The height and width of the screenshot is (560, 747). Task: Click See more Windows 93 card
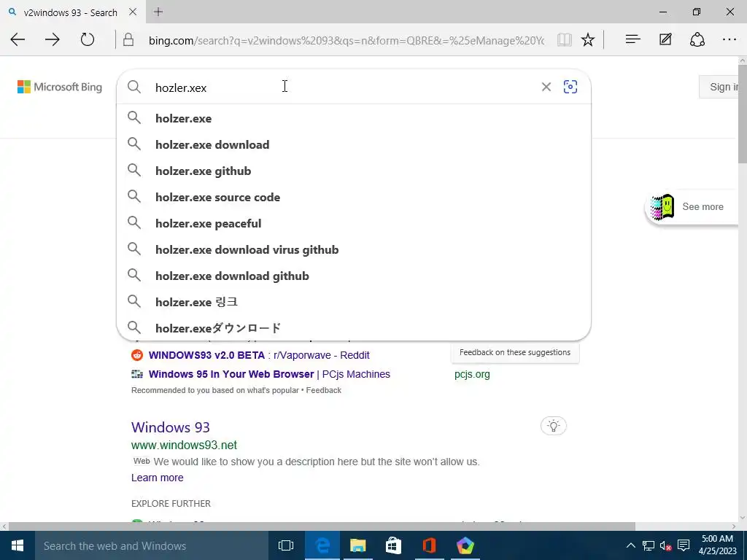pyautogui.click(x=692, y=206)
